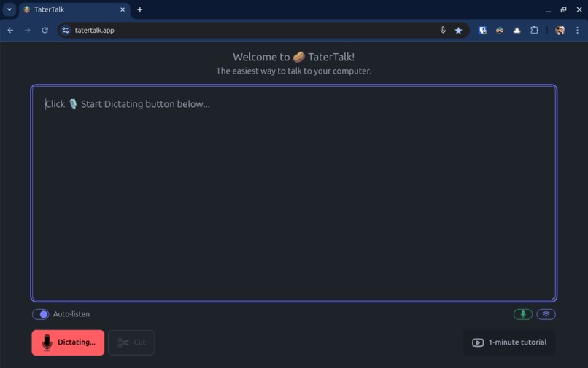The image size is (588, 368).
Task: Click the cloud extension icon
Action: pyautogui.click(x=517, y=31)
